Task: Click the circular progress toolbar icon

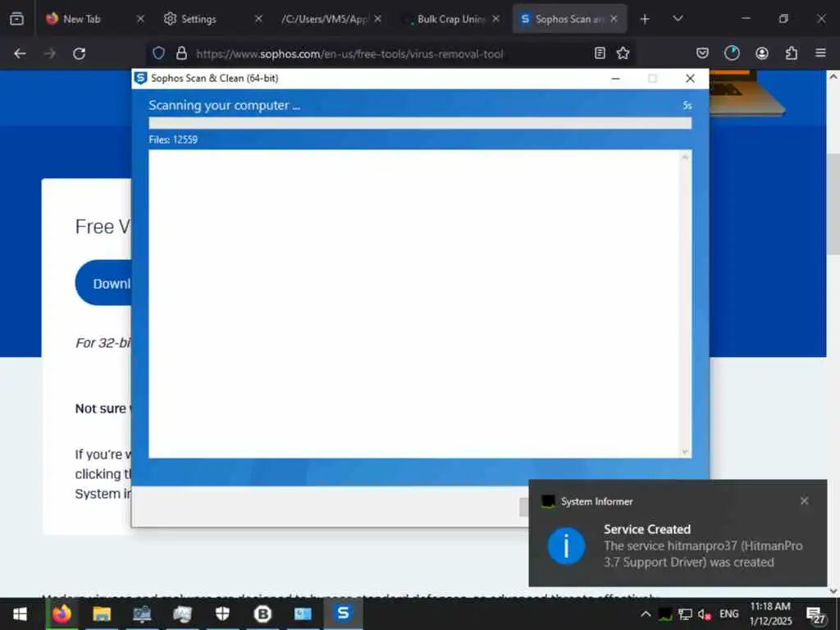Action: point(732,53)
